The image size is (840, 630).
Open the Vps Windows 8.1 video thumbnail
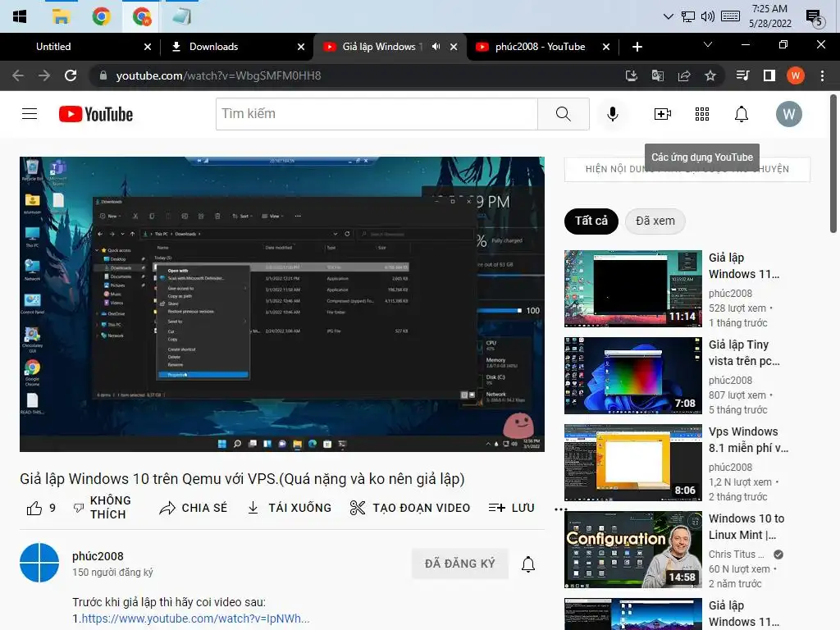pyautogui.click(x=633, y=463)
